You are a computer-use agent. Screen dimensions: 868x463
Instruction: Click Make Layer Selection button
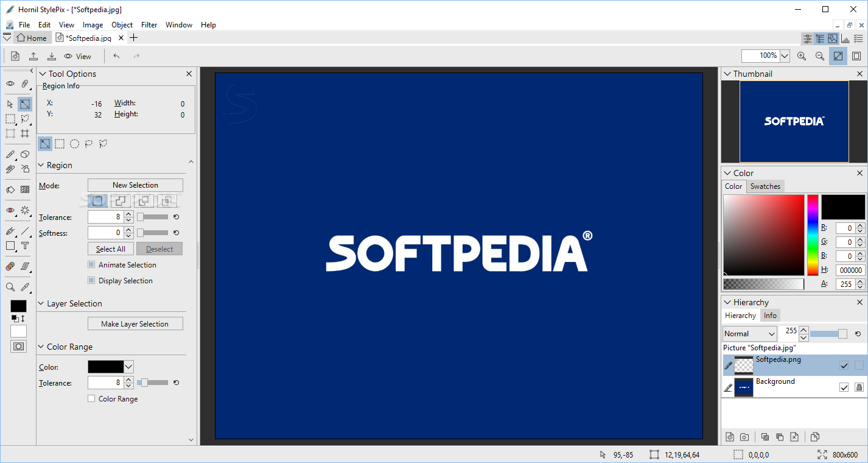point(135,324)
